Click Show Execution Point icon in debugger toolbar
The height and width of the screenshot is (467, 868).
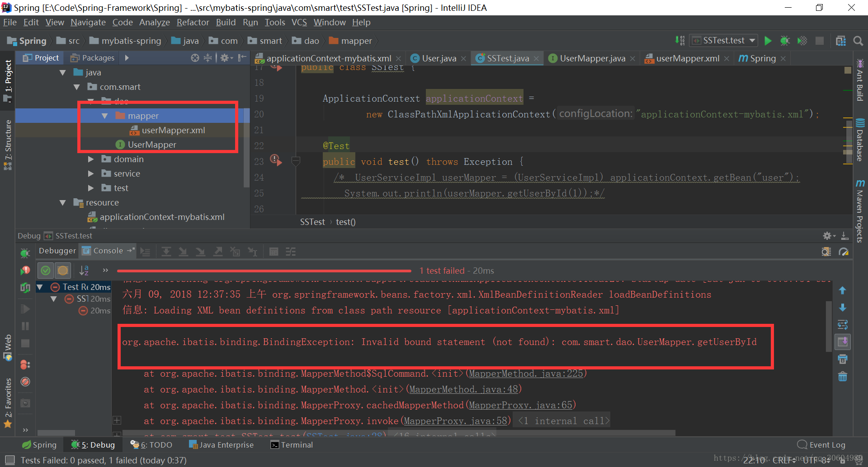pos(145,252)
